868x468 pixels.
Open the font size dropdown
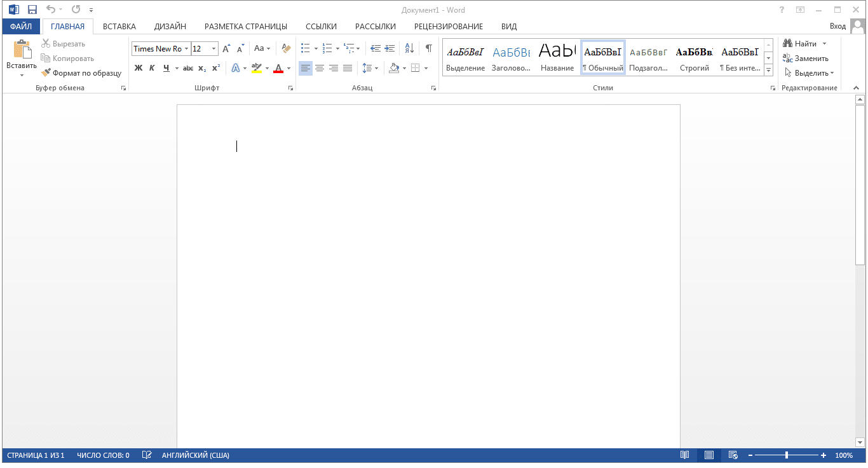212,48
